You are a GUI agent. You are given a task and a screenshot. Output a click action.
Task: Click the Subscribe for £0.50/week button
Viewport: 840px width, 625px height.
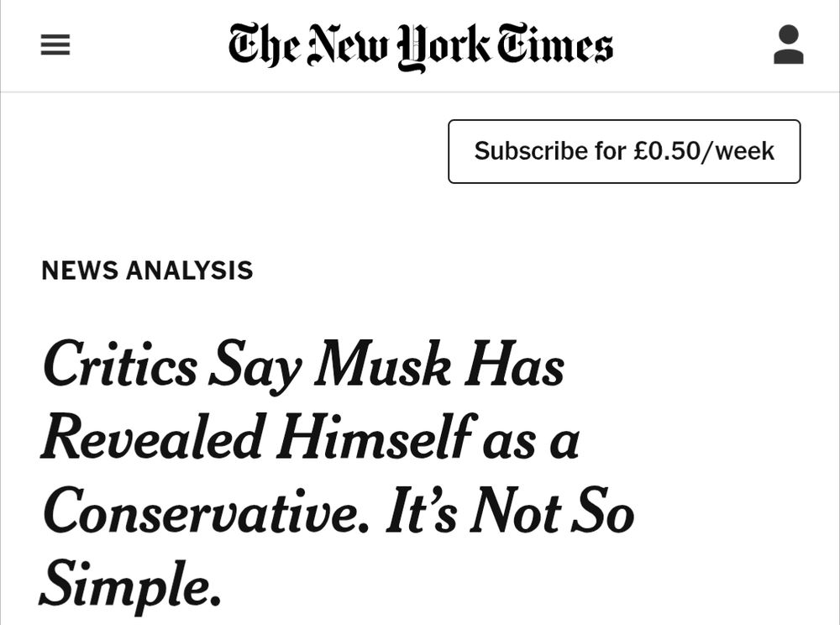tap(625, 151)
